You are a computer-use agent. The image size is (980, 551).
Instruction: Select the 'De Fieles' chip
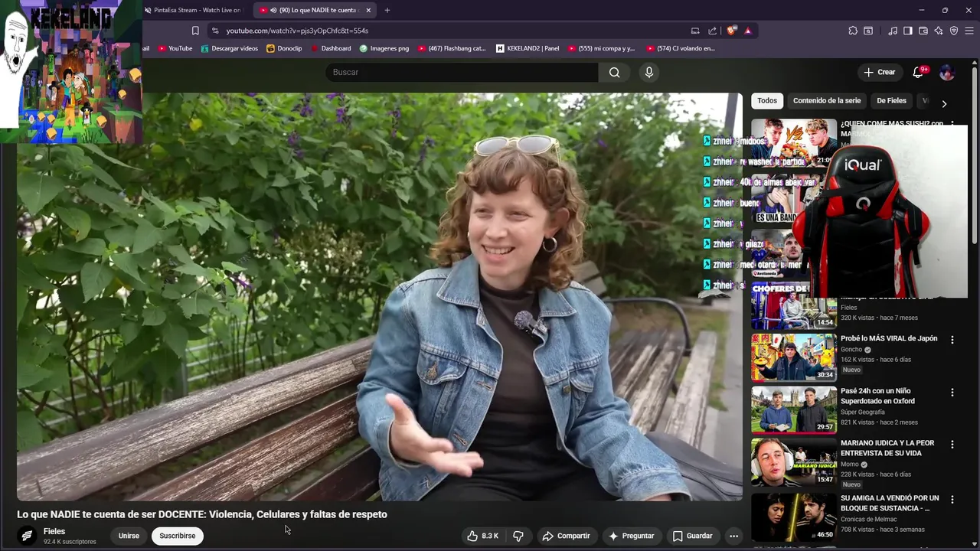(891, 100)
